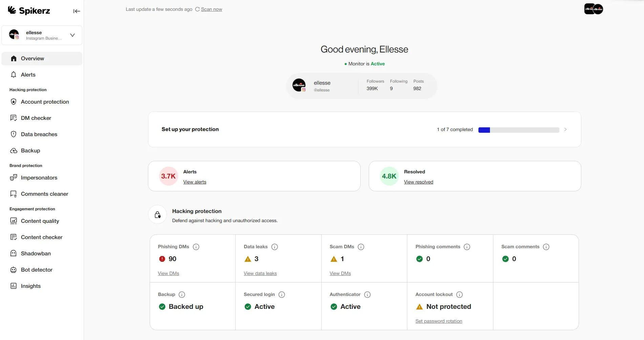Click the View data leaks link
The image size is (644, 340).
260,274
